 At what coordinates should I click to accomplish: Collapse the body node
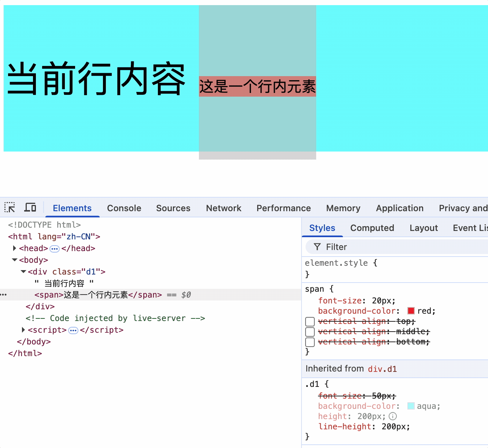15,260
